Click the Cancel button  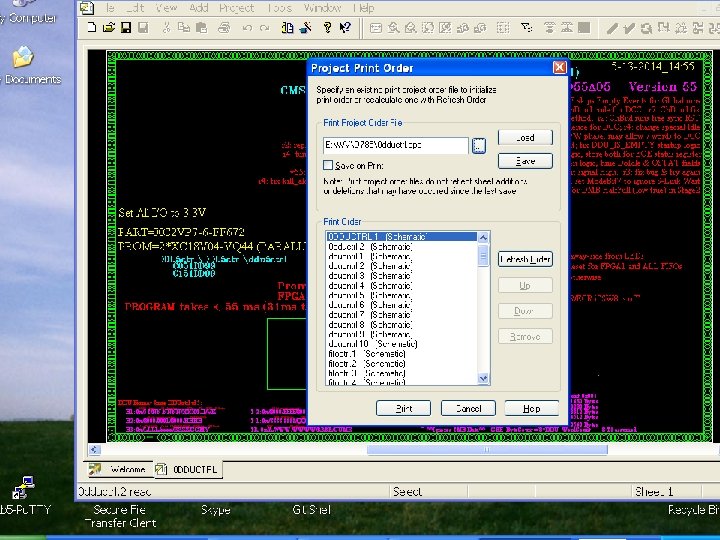[x=468, y=408]
